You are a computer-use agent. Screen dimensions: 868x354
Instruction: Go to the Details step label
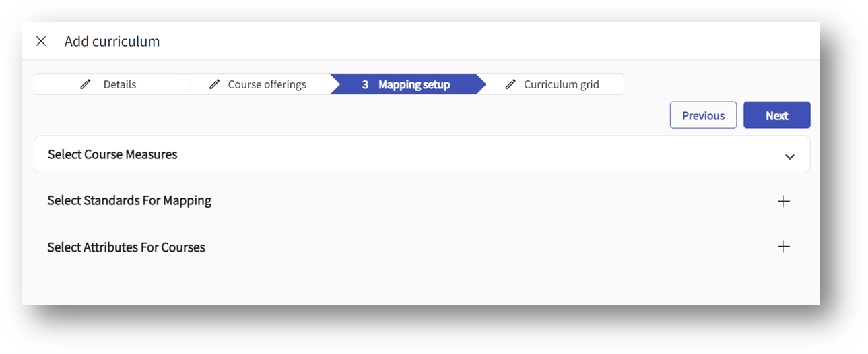tap(120, 85)
